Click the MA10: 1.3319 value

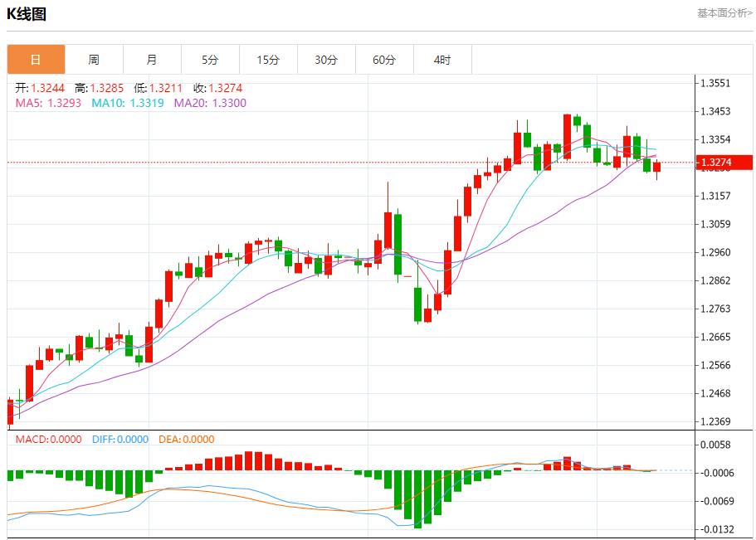click(x=128, y=103)
